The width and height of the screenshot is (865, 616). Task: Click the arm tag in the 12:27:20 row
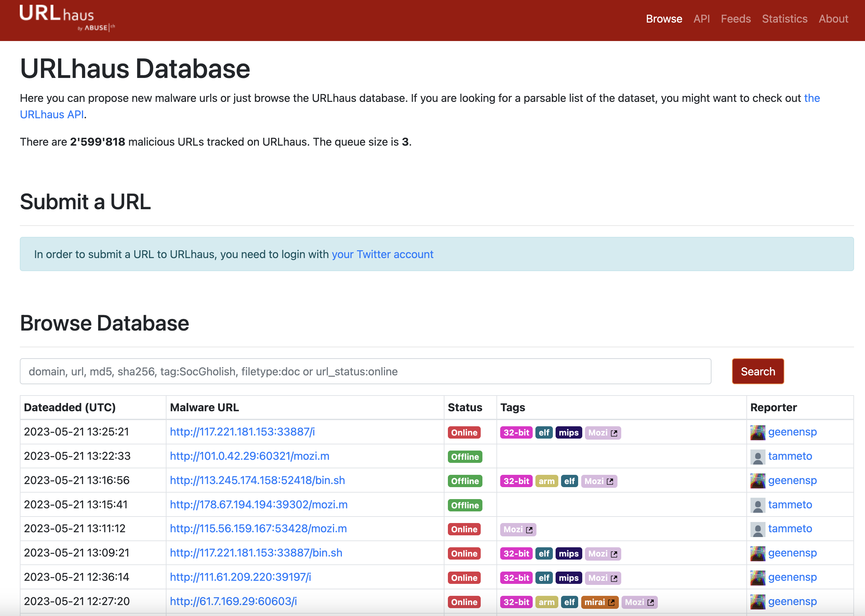547,602
